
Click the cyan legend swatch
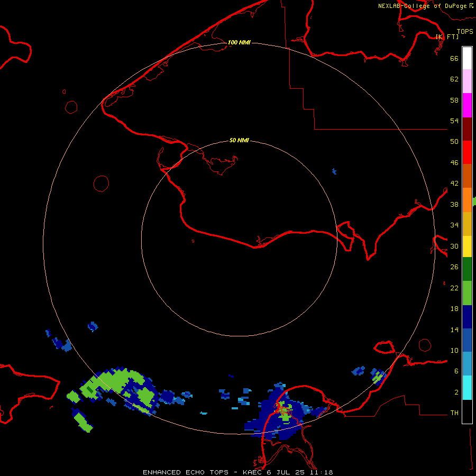coord(467,388)
